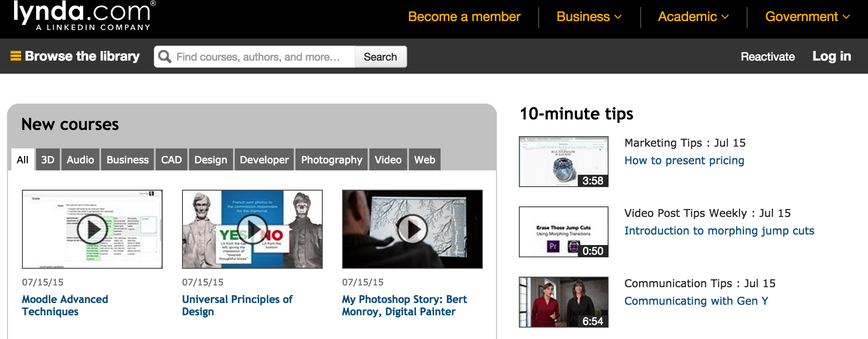Click the Marketing Tips : Jul 15 text
Viewport: 868px width, 339px height.
pyautogui.click(x=685, y=143)
